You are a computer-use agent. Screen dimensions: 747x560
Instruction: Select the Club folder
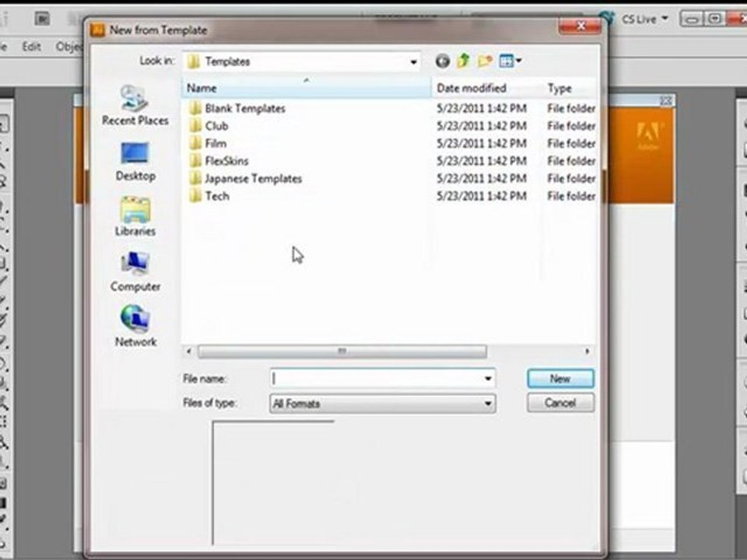(216, 126)
